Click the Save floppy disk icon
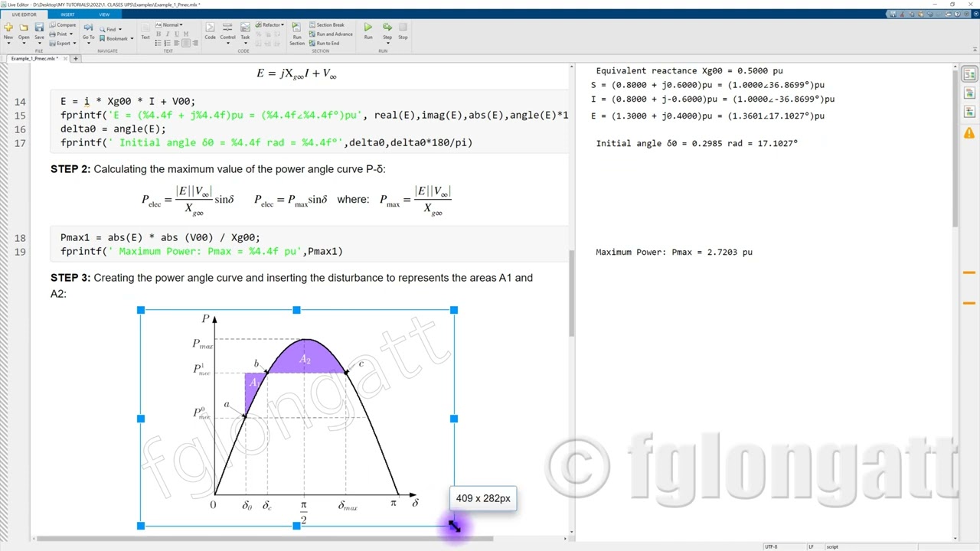This screenshot has height=551, width=980. (x=39, y=27)
